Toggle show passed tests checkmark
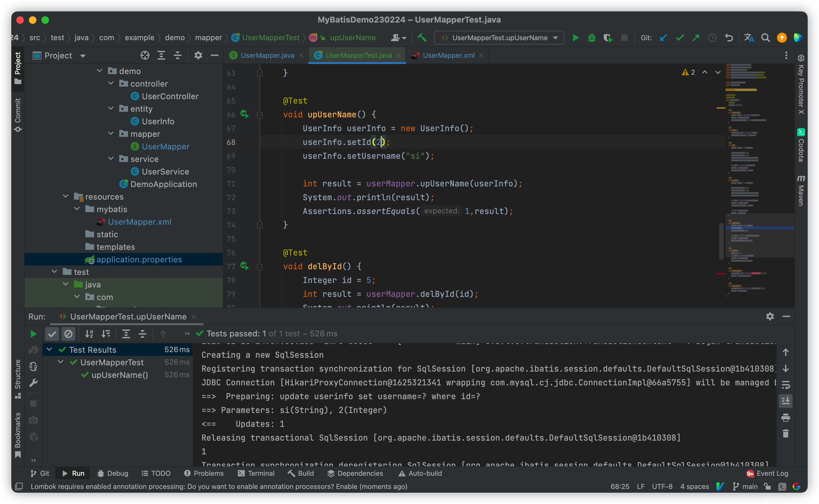 coord(52,334)
